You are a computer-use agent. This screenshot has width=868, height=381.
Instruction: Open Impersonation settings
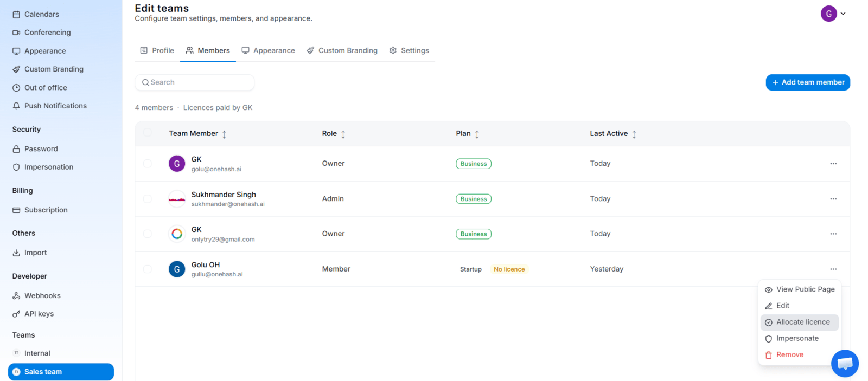pyautogui.click(x=43, y=167)
